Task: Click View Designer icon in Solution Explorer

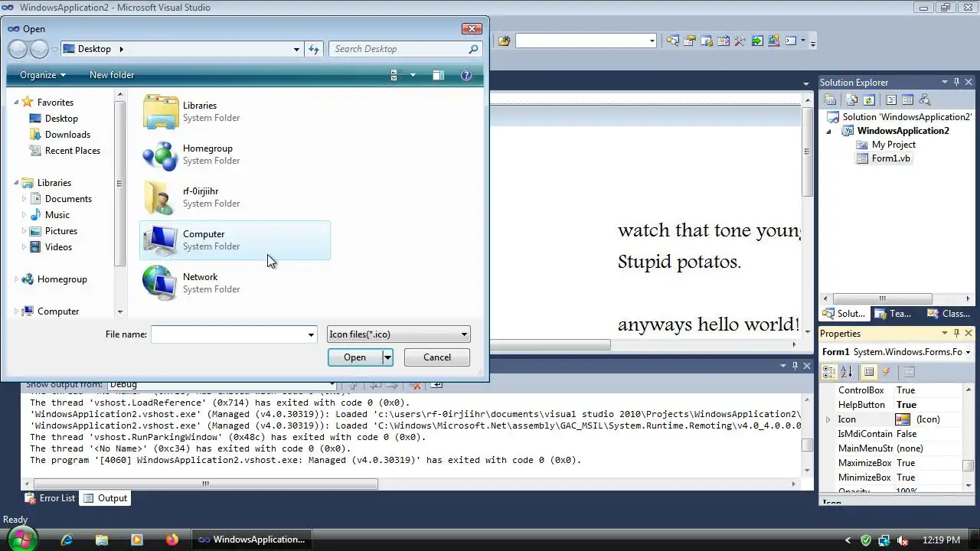Action: click(908, 100)
